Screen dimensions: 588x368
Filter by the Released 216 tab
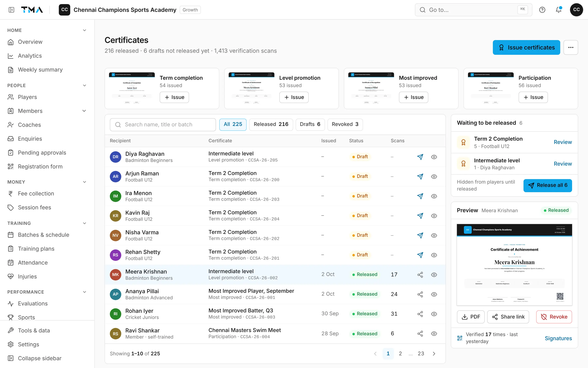(271, 124)
